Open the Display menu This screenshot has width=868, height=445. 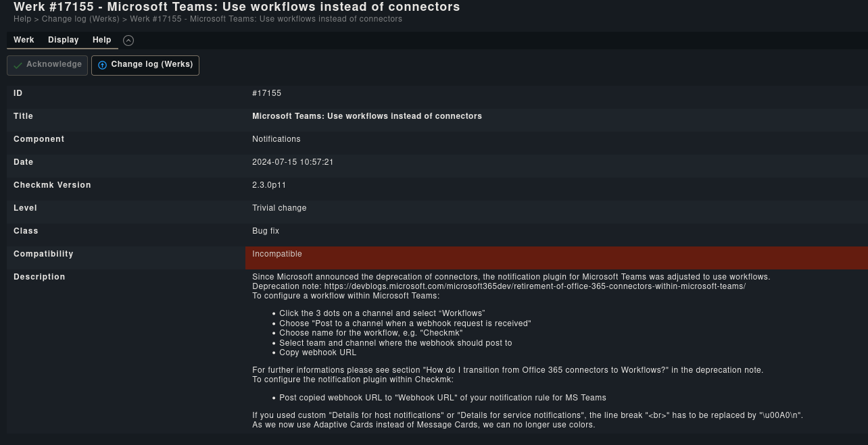[x=64, y=40]
